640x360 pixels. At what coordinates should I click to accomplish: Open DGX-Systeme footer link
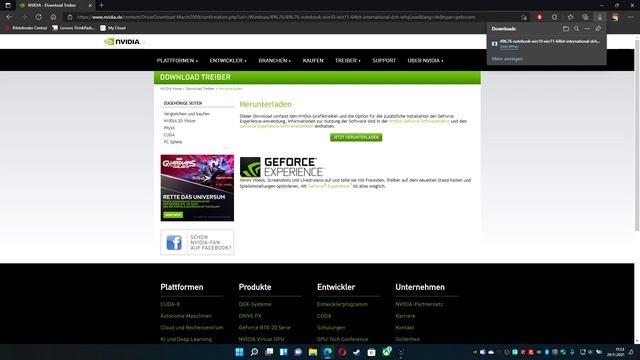(x=255, y=304)
